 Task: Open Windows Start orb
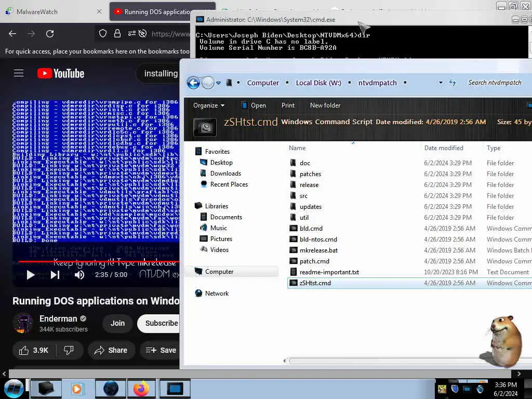click(14, 389)
